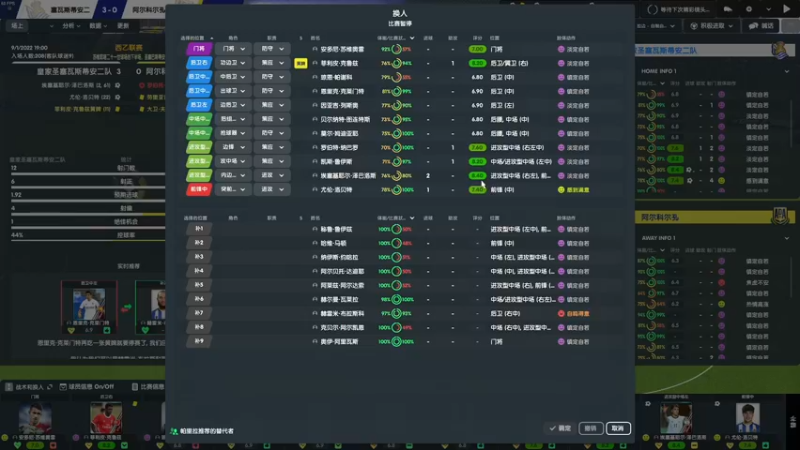The image size is (800, 450).
Task: Click substitute slot 补7 badge
Action: [198, 313]
